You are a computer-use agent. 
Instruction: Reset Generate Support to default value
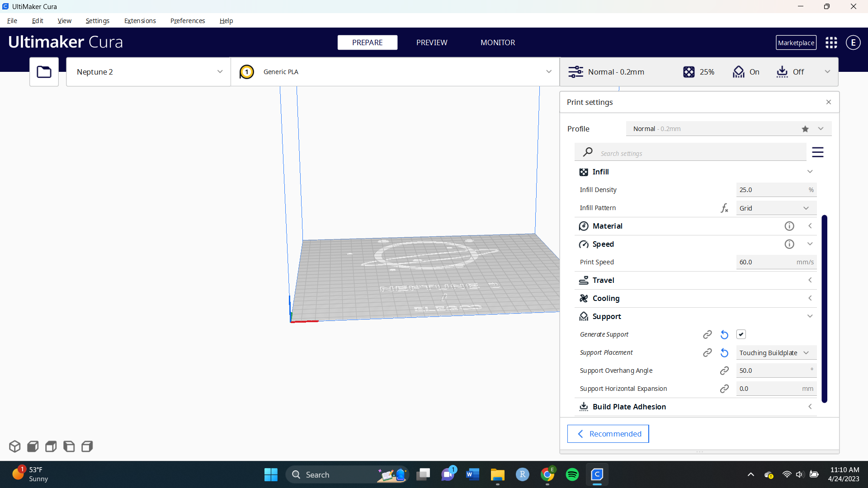[724, 334]
